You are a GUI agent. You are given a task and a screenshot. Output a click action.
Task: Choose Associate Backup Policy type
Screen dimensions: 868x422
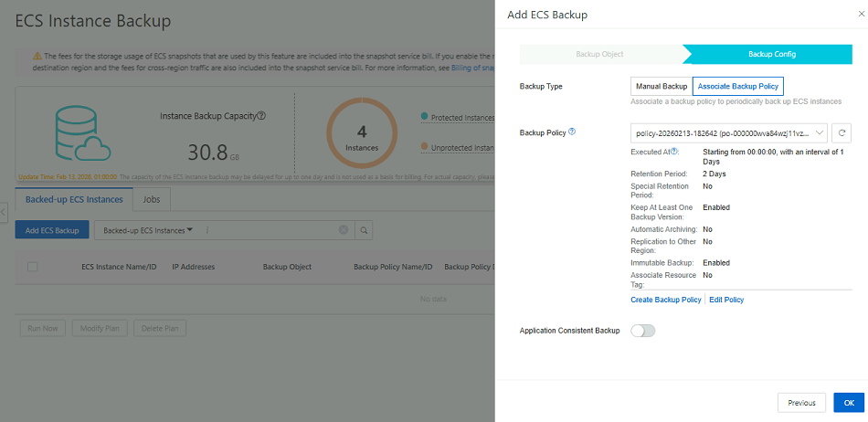click(x=737, y=86)
